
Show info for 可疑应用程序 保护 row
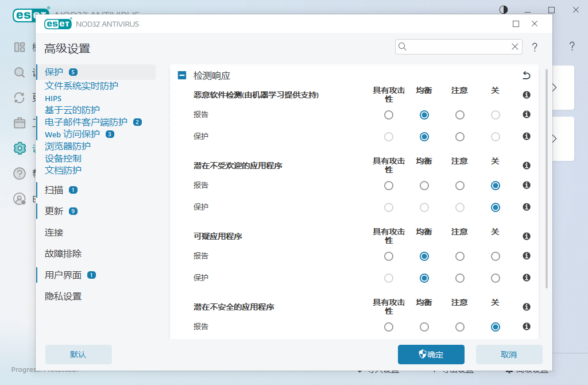pos(527,278)
